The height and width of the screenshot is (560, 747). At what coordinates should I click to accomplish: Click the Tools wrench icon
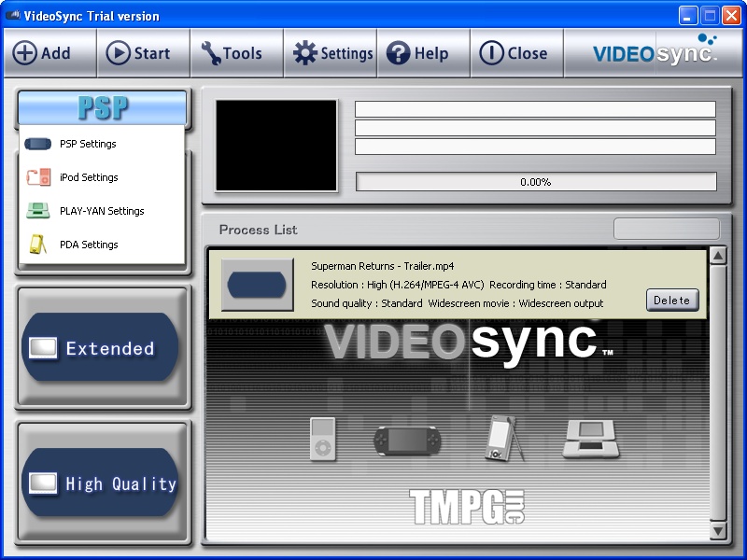click(210, 53)
